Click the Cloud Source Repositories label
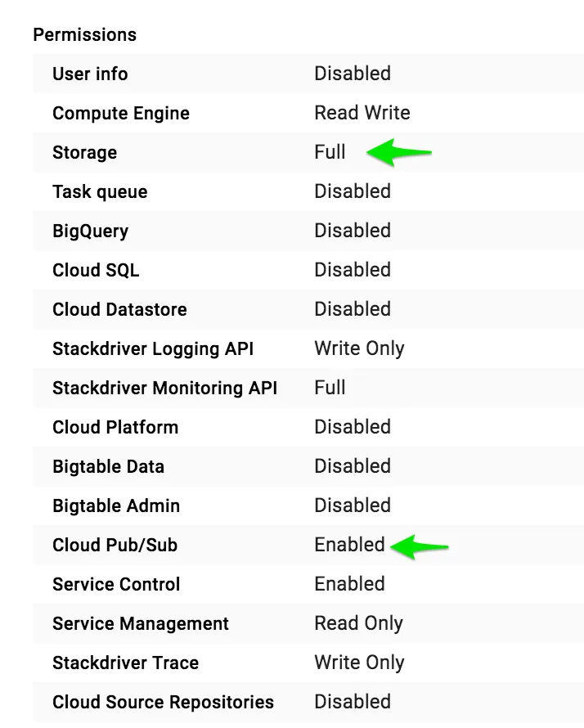 click(x=163, y=702)
